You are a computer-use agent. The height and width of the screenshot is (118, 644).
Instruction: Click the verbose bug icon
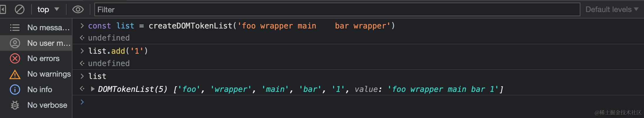15,105
